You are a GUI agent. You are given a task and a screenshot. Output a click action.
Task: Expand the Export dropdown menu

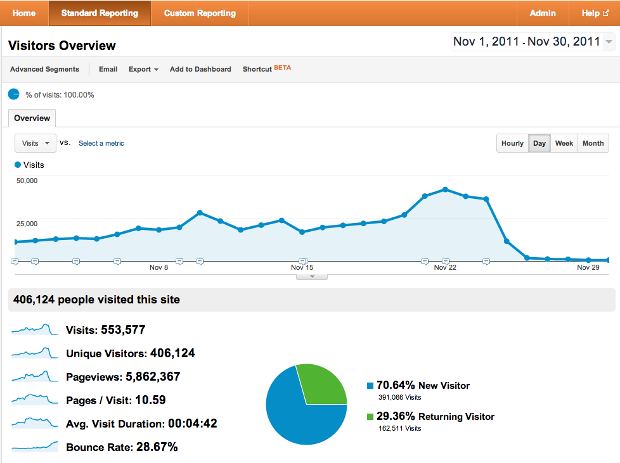tap(143, 69)
